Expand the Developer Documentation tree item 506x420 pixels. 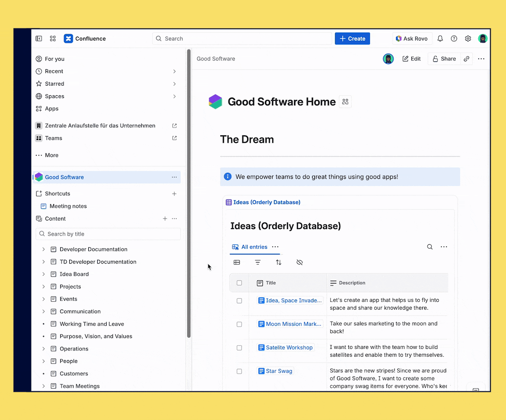43,249
